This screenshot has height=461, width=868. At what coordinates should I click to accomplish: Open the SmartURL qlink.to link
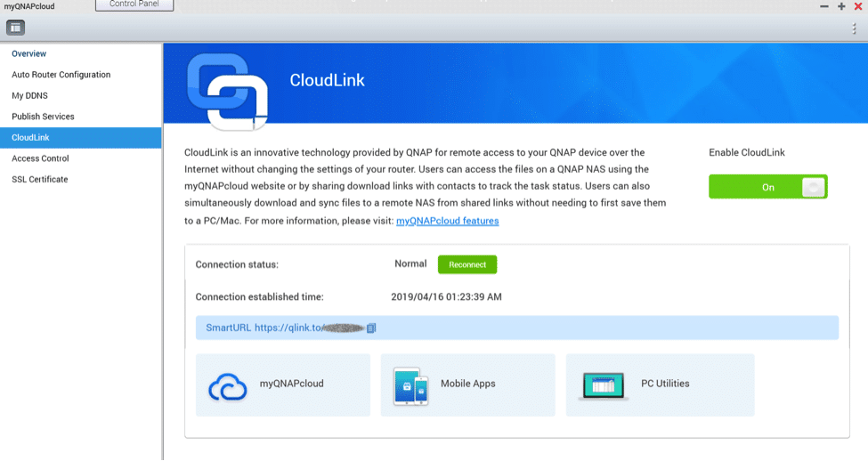[309, 328]
